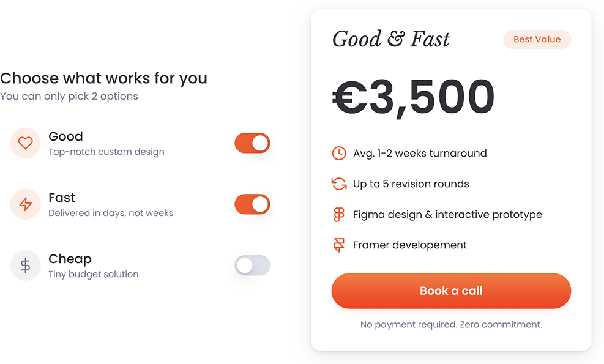Click the Up to 5 revision rounds label
Viewport: 604px width, 364px height.
coord(411,184)
